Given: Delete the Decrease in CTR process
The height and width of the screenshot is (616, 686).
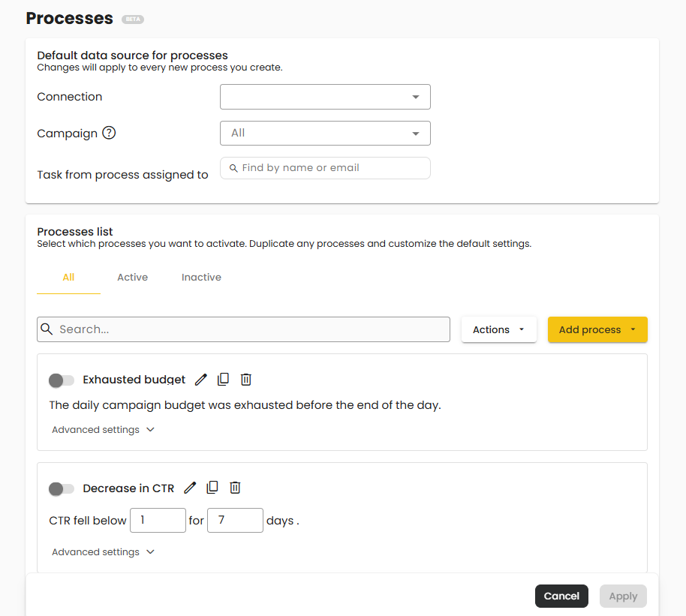Looking at the screenshot, I should (235, 488).
